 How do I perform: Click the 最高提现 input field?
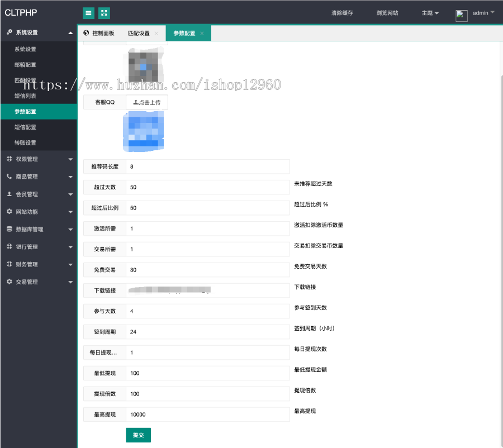click(208, 414)
